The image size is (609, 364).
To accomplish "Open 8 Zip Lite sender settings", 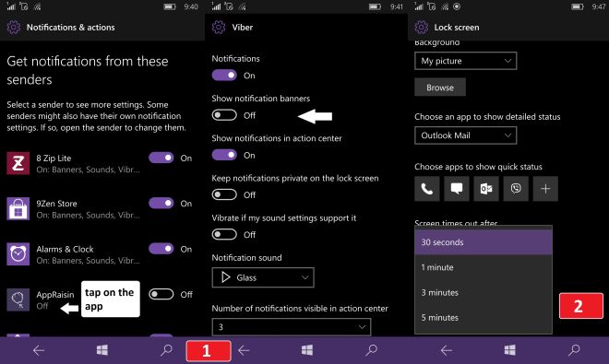I will [x=89, y=163].
